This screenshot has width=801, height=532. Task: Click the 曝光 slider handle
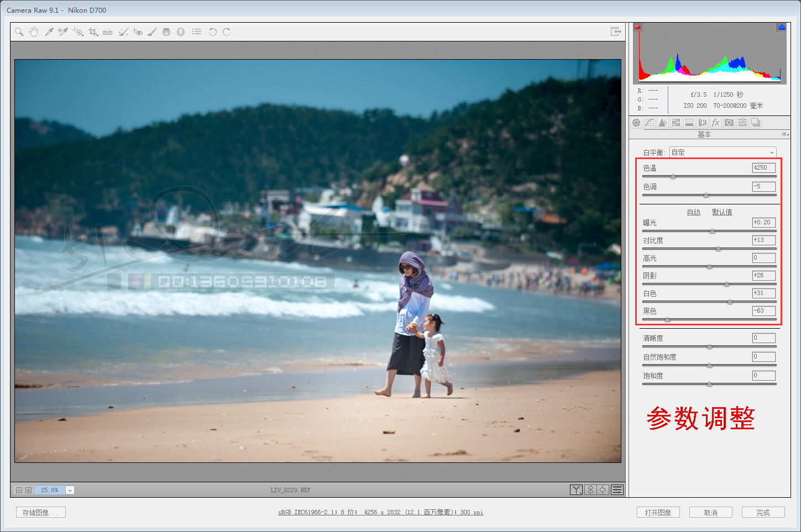click(712, 231)
